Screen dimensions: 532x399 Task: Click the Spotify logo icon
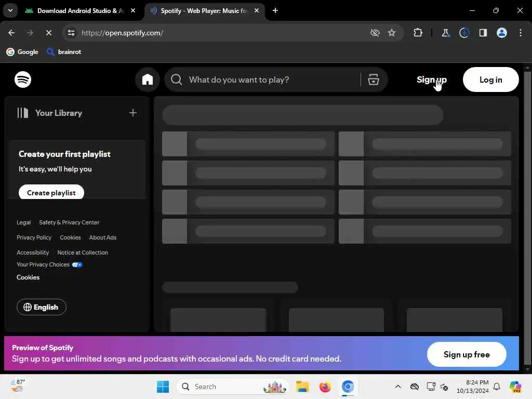click(23, 79)
